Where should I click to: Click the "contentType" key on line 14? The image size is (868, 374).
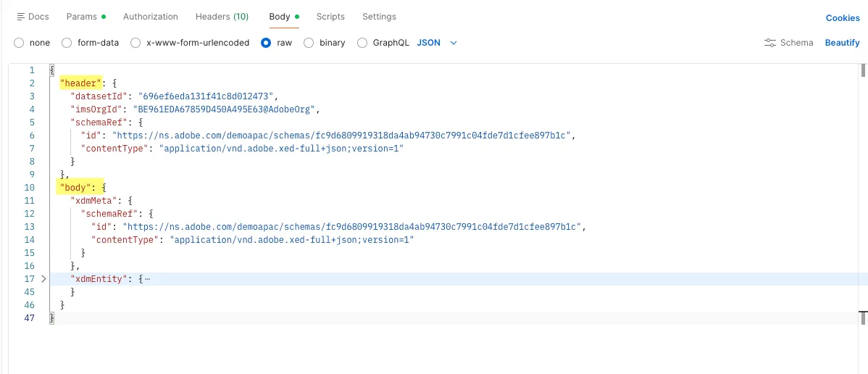coord(125,239)
